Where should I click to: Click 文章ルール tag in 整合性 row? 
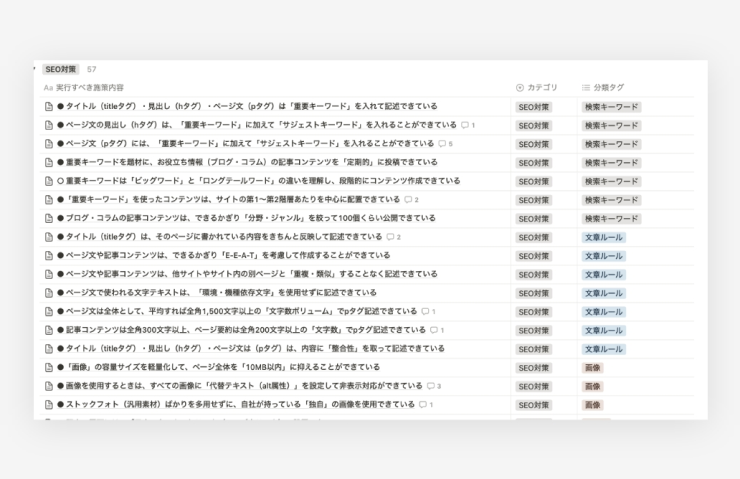[604, 350]
